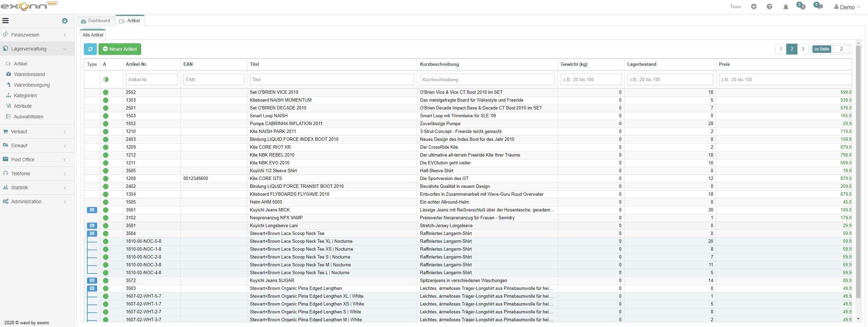Expand the Stewart+Brown Lace Scoop Neck Tee row
Viewport: 868px width, 327px height.
click(x=92, y=234)
